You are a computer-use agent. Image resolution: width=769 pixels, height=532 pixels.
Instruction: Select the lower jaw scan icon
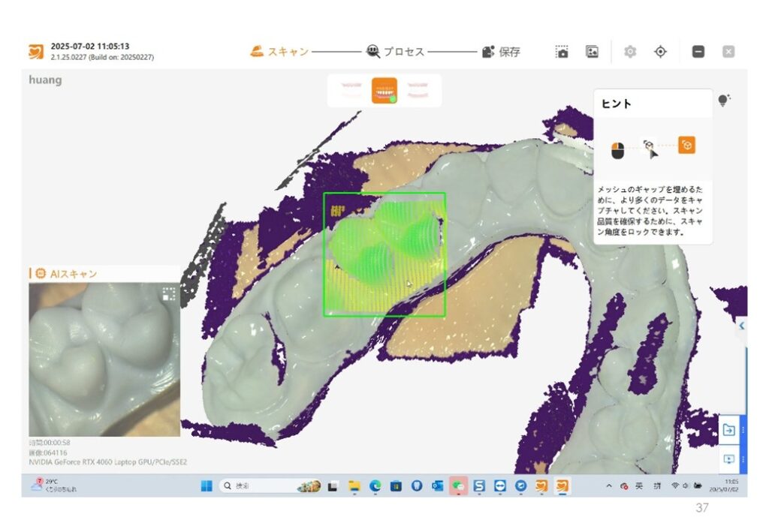pos(418,90)
